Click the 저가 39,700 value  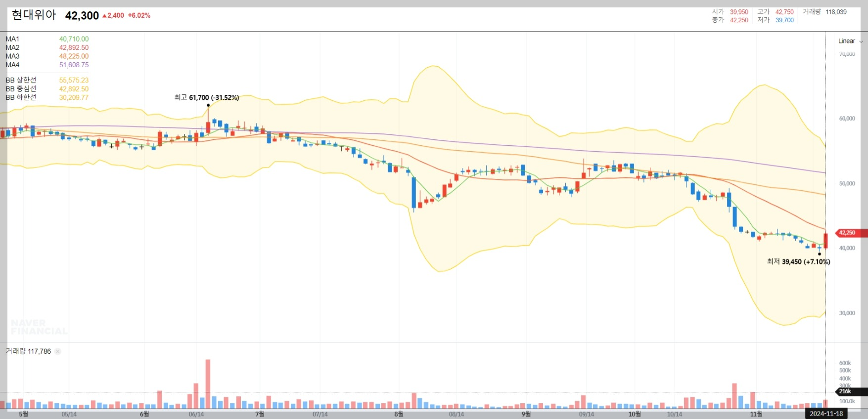click(784, 20)
